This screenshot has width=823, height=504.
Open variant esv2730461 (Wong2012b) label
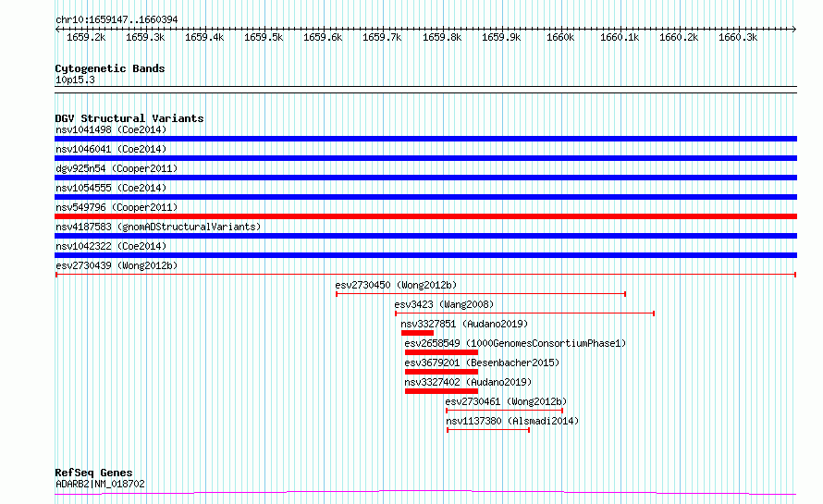pos(506,401)
